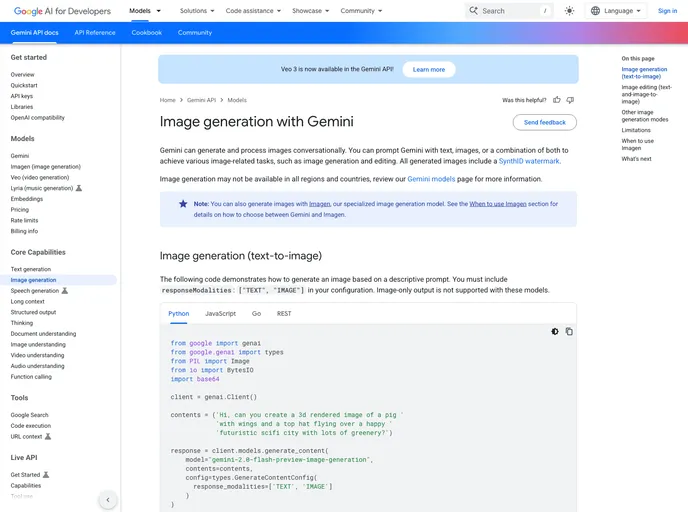Switch to the API Reference tab
The height and width of the screenshot is (512, 688).
(x=95, y=32)
